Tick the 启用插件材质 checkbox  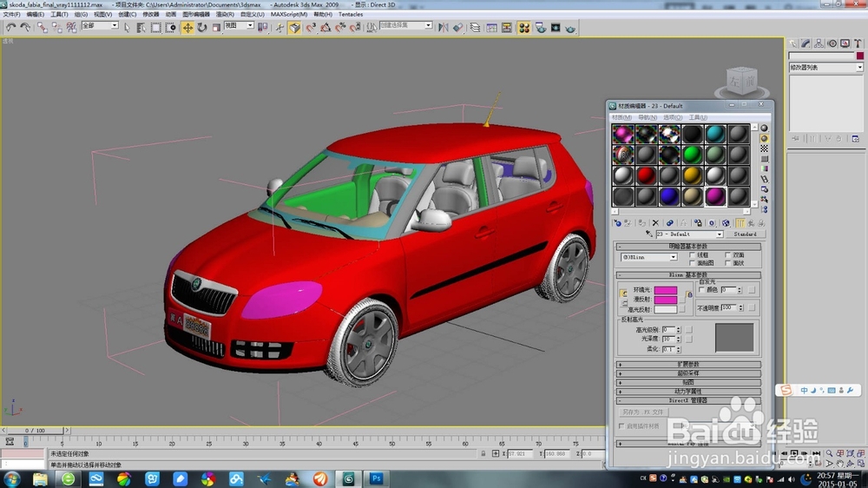point(621,426)
